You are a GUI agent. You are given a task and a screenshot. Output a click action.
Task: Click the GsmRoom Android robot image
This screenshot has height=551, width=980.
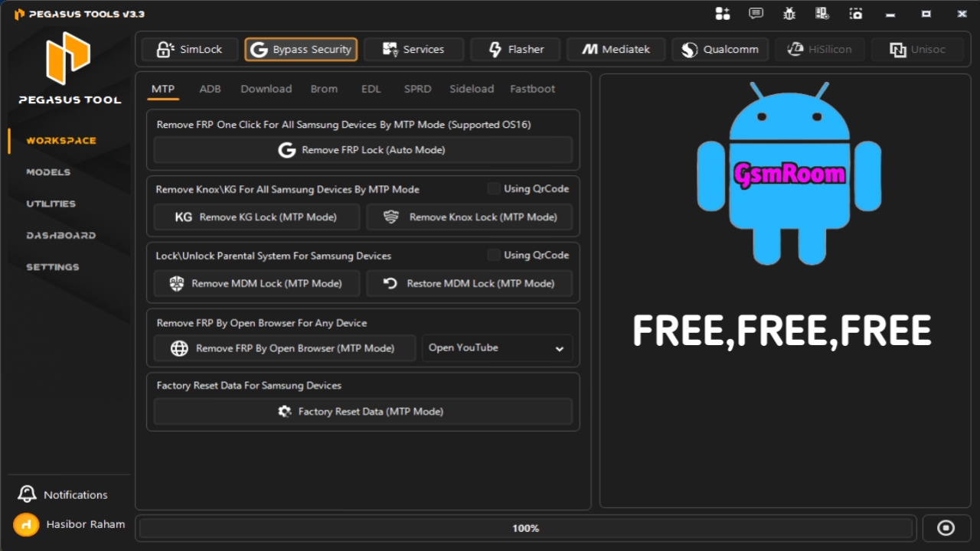pos(789,174)
